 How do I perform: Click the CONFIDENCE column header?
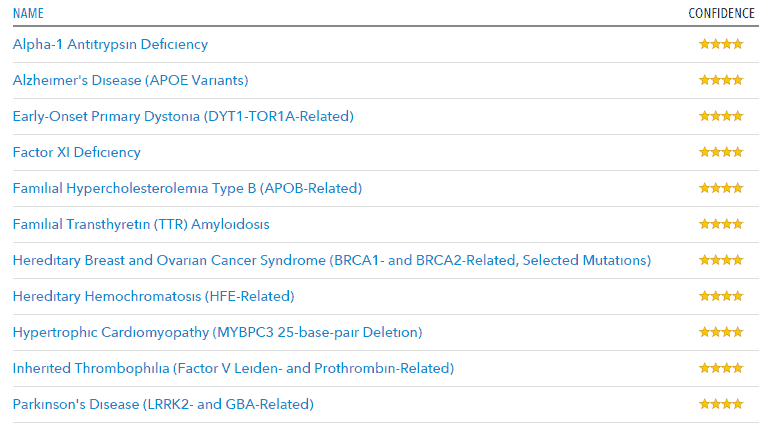[720, 13]
